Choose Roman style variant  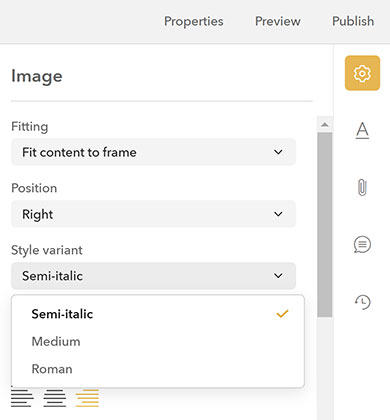coord(158,369)
